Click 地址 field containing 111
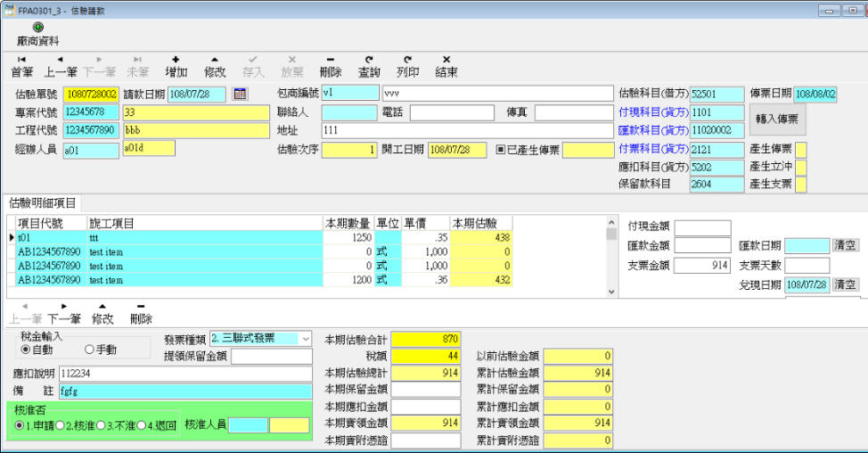This screenshot has height=453, width=868. coord(467,130)
